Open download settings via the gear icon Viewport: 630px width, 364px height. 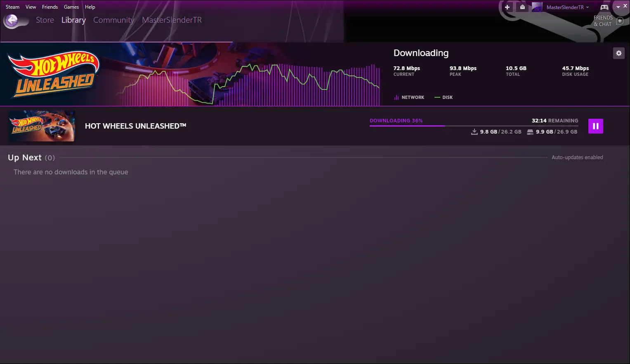(x=618, y=53)
